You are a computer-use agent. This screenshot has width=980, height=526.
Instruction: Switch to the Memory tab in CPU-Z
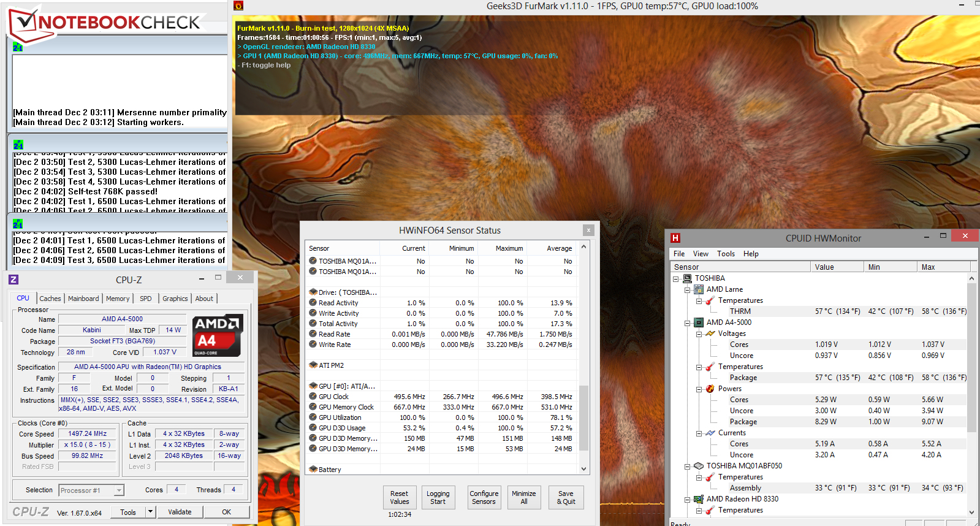tap(118, 299)
